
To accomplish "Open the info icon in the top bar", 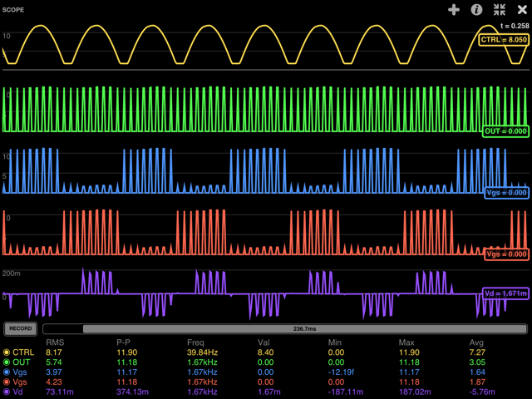I will [476, 10].
